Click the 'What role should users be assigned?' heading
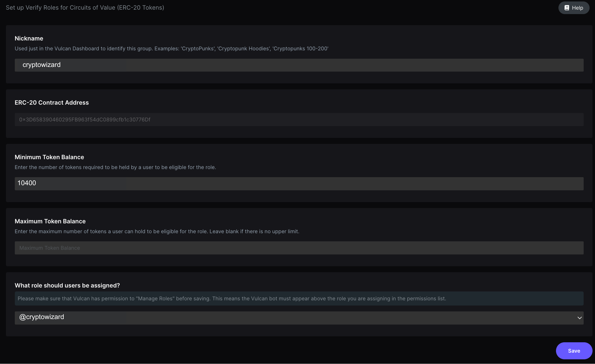This screenshot has height=364, width=595. [67, 285]
